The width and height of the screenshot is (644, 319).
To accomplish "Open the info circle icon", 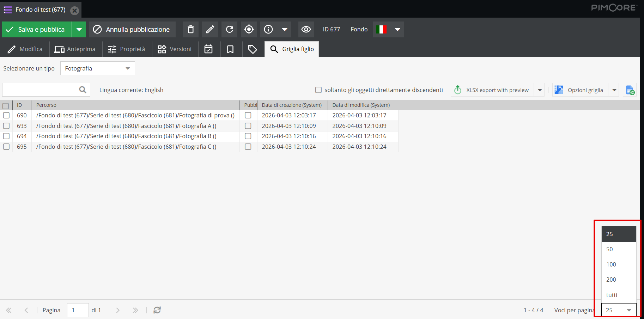I will [x=268, y=29].
